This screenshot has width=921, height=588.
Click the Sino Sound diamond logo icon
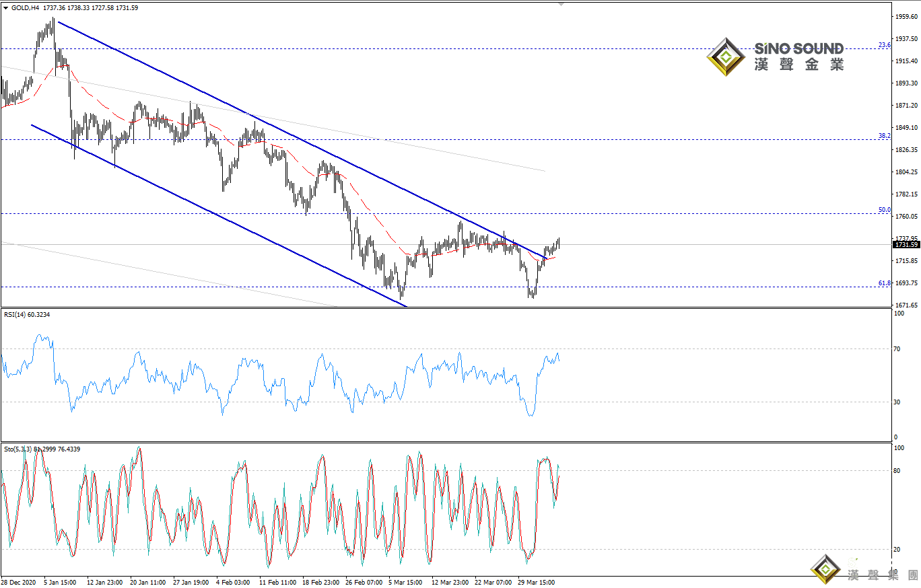click(x=726, y=57)
